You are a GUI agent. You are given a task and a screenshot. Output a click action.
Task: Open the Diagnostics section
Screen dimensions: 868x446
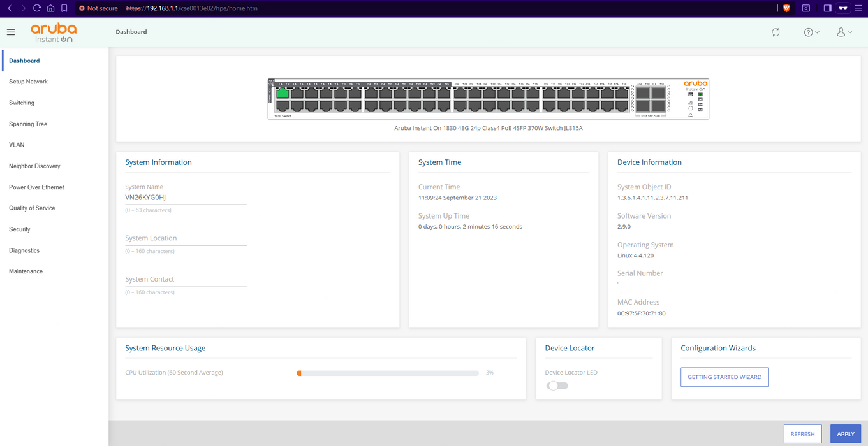coord(24,250)
